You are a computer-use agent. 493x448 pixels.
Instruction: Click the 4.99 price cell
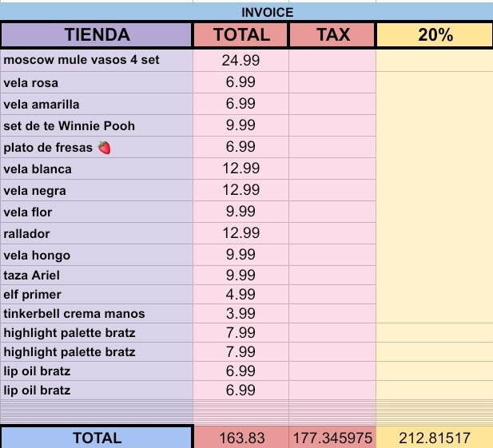coord(241,295)
